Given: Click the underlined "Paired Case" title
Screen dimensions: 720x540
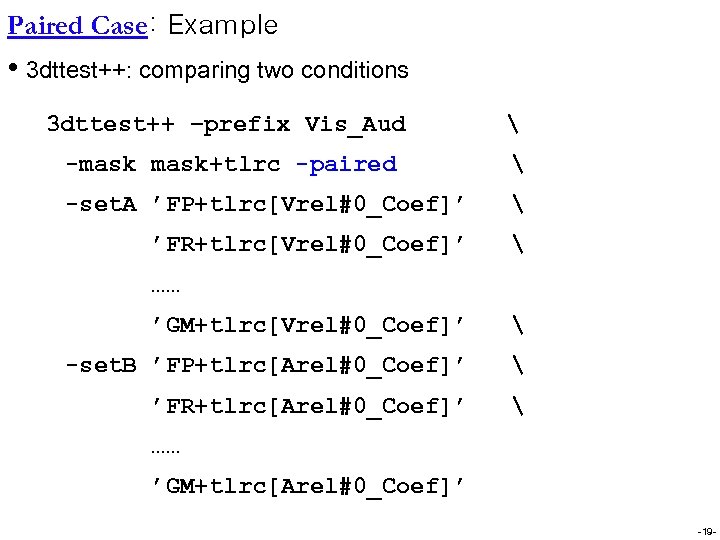Looking at the screenshot, I should (77, 26).
